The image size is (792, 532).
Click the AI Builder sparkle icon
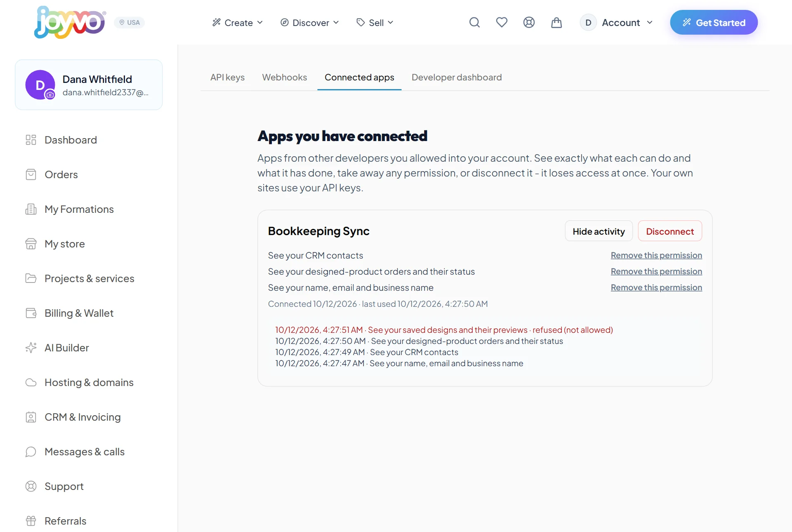click(x=31, y=348)
